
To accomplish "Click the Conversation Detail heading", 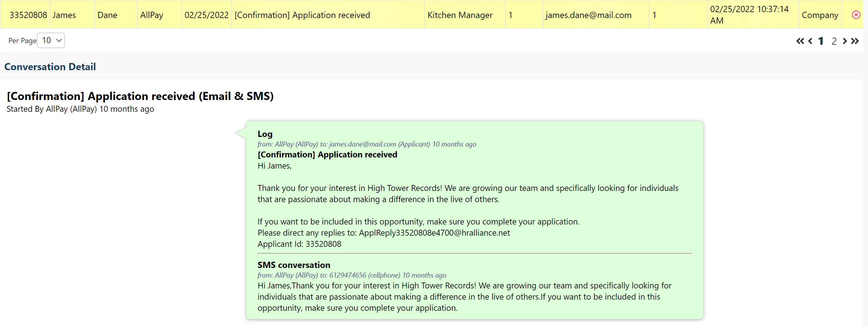I will [x=50, y=66].
